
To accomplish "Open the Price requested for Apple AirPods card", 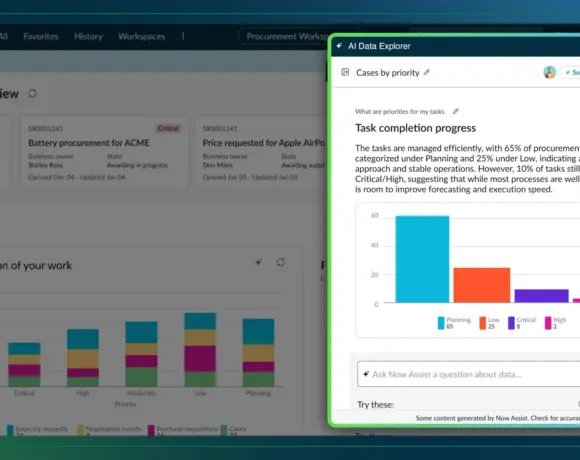I will pos(260,152).
